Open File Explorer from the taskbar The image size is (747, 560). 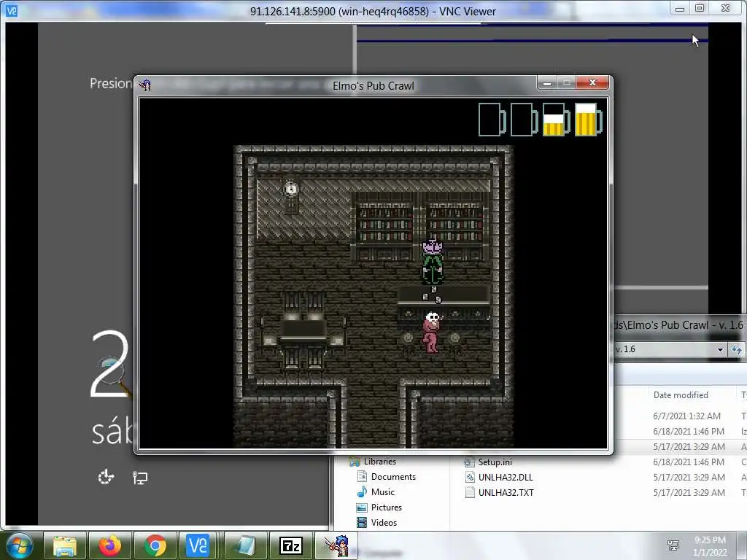[65, 546]
